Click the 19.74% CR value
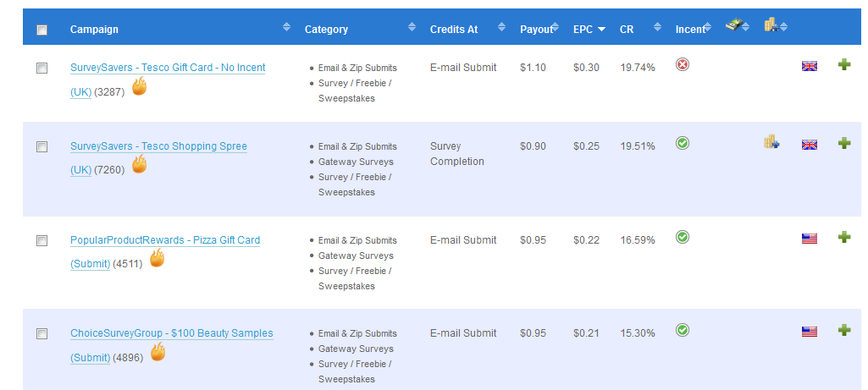The image size is (868, 390). pyautogui.click(x=638, y=68)
